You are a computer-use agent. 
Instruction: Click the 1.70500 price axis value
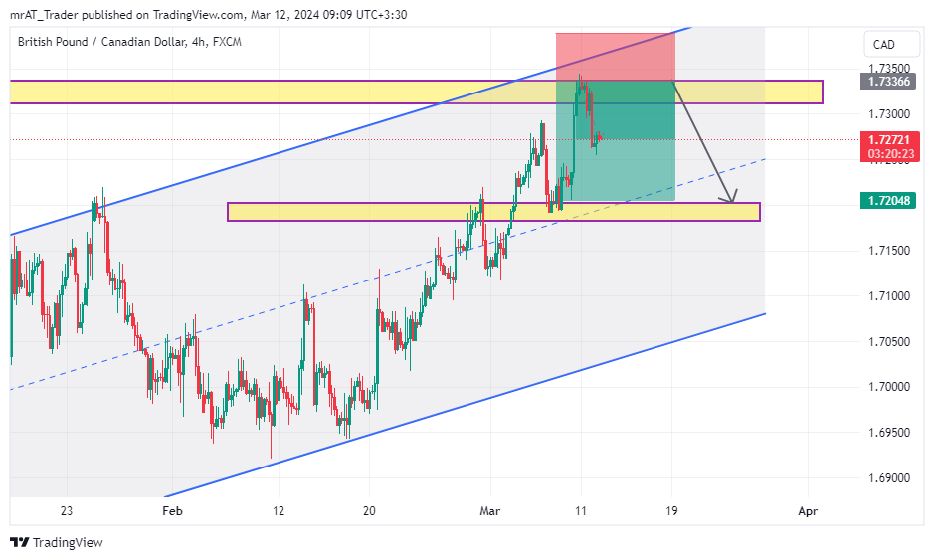tap(888, 342)
